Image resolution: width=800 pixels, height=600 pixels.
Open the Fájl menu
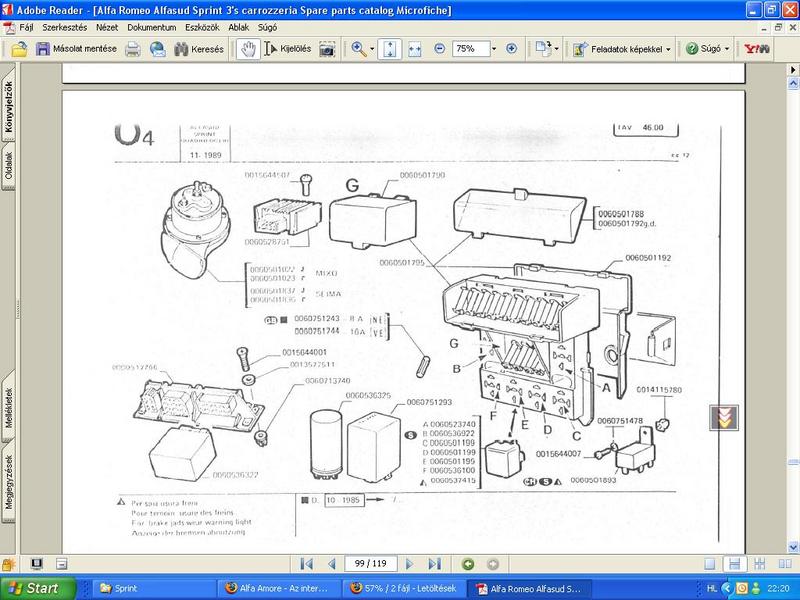[x=26, y=28]
